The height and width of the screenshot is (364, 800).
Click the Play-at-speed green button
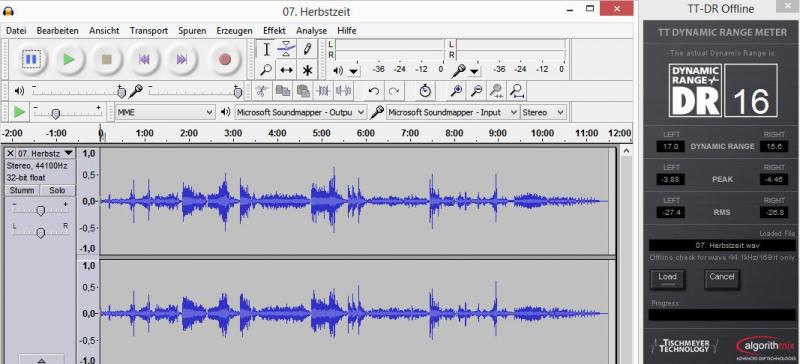(x=19, y=112)
